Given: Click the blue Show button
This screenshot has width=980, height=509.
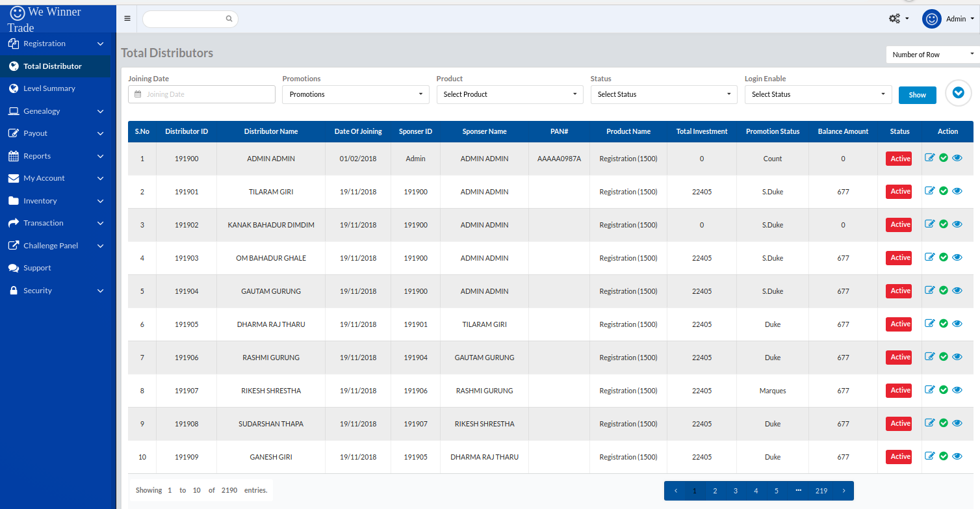Looking at the screenshot, I should pyautogui.click(x=917, y=95).
